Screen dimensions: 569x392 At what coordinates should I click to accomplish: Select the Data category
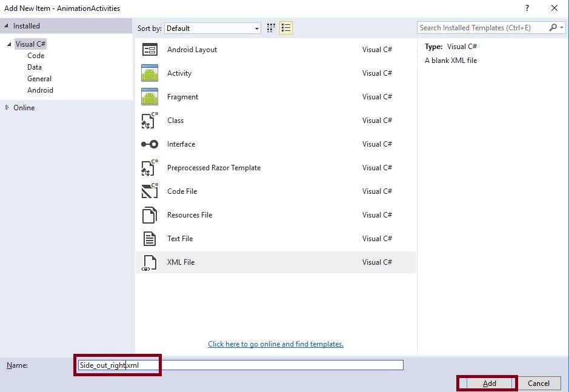pos(35,67)
